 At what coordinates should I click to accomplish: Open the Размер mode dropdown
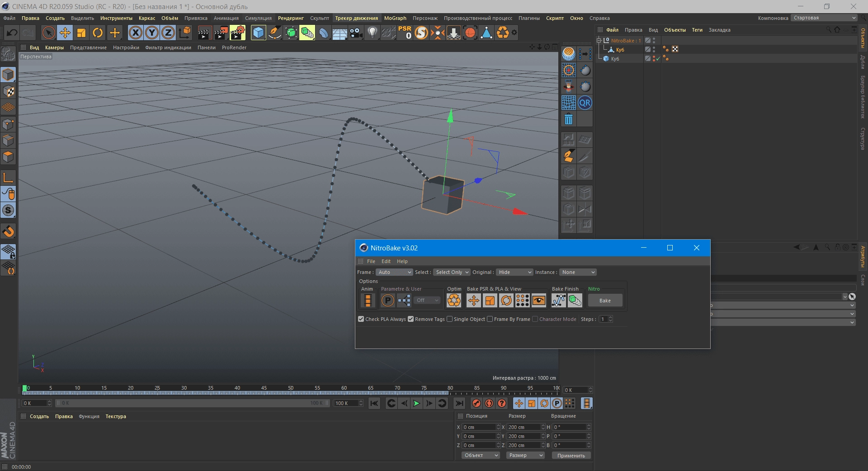click(x=525, y=455)
